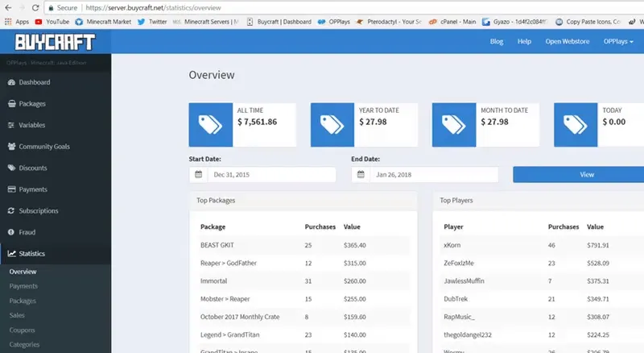This screenshot has width=644, height=353.
Task: Click the $ 7,561.86 all time value
Action: click(257, 122)
